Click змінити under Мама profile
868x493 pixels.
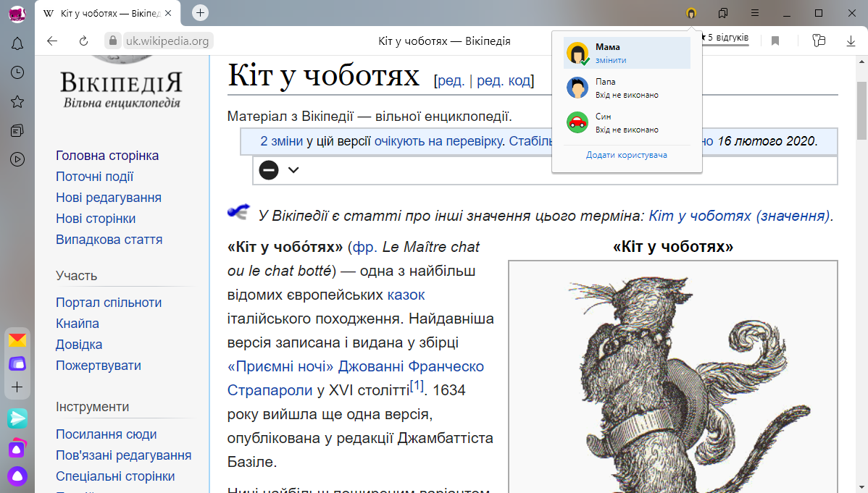click(611, 60)
